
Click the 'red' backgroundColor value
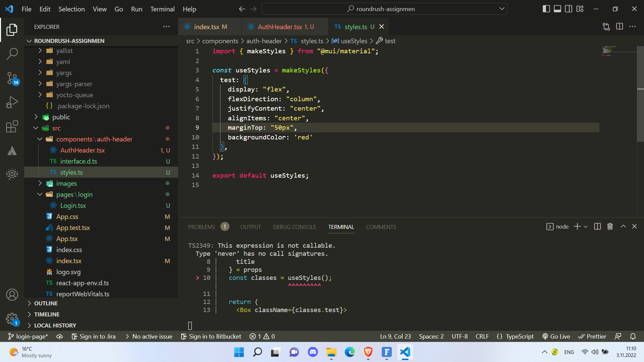(x=303, y=137)
